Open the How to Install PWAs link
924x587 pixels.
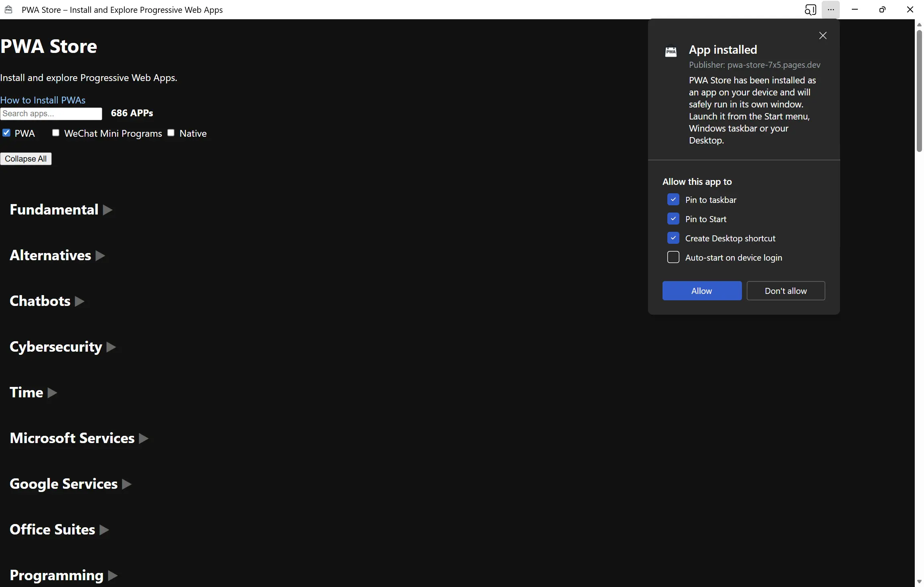click(43, 100)
